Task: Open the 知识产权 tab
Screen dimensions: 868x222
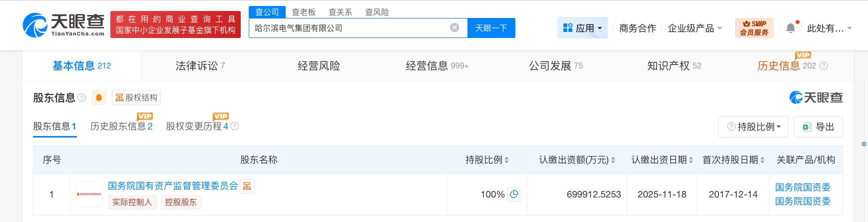Action: (x=674, y=65)
